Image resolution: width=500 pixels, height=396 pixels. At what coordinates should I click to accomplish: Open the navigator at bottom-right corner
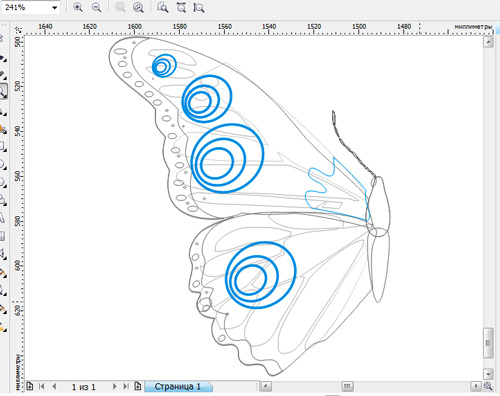[488, 386]
